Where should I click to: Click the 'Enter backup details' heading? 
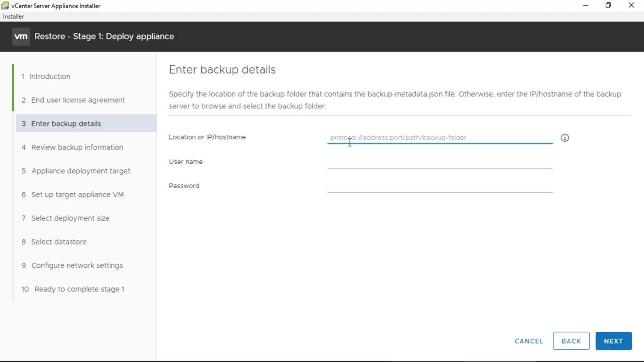click(x=222, y=70)
